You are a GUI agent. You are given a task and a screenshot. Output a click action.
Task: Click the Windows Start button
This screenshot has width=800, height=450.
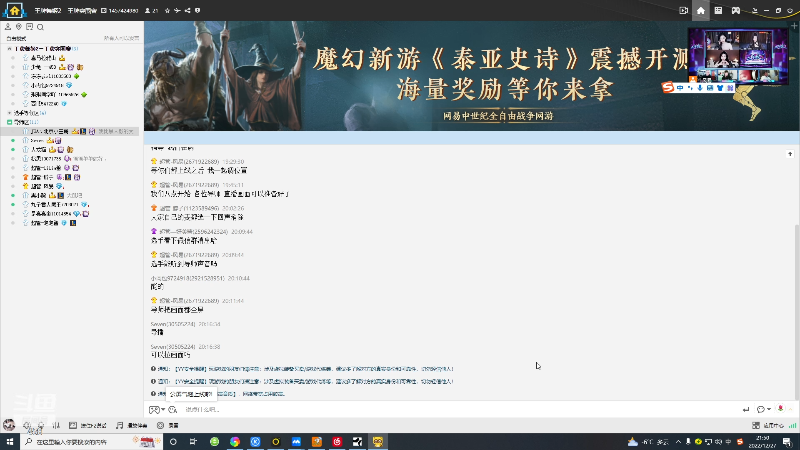(x=10, y=441)
